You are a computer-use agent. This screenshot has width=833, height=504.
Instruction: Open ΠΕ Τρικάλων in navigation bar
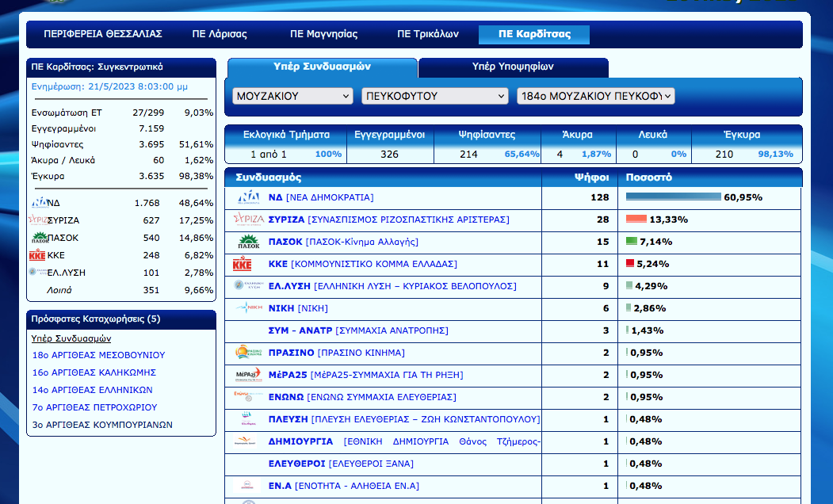428,34
